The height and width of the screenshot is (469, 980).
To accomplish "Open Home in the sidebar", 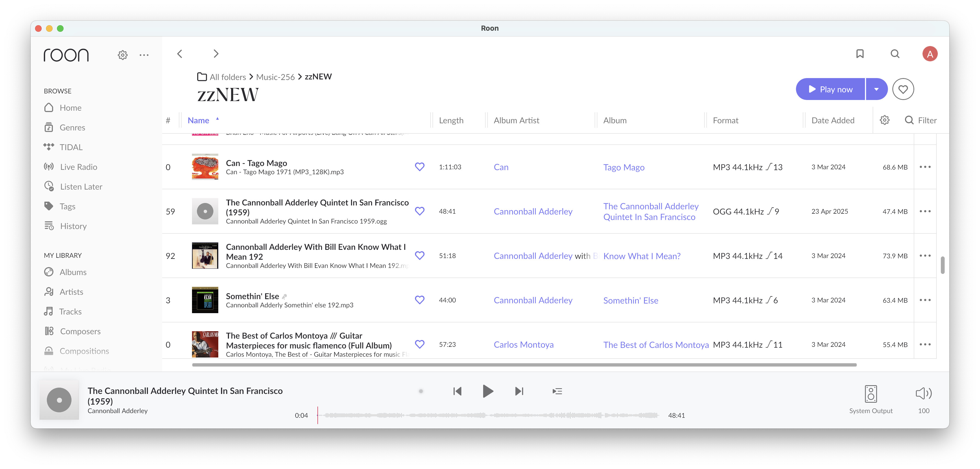I will point(63,108).
